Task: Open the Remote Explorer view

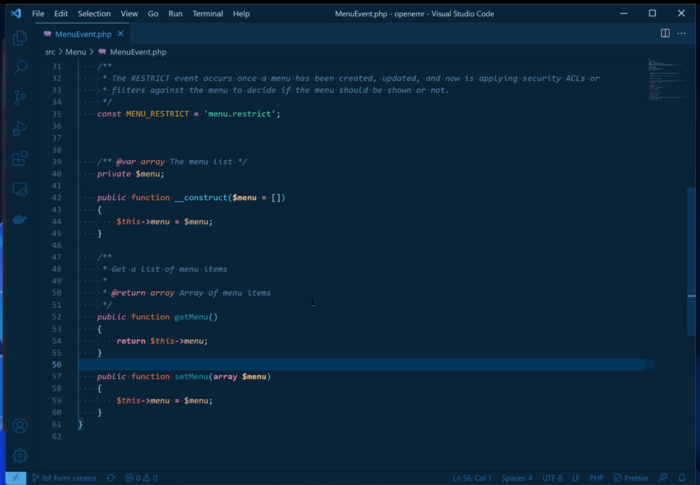Action: [20, 189]
